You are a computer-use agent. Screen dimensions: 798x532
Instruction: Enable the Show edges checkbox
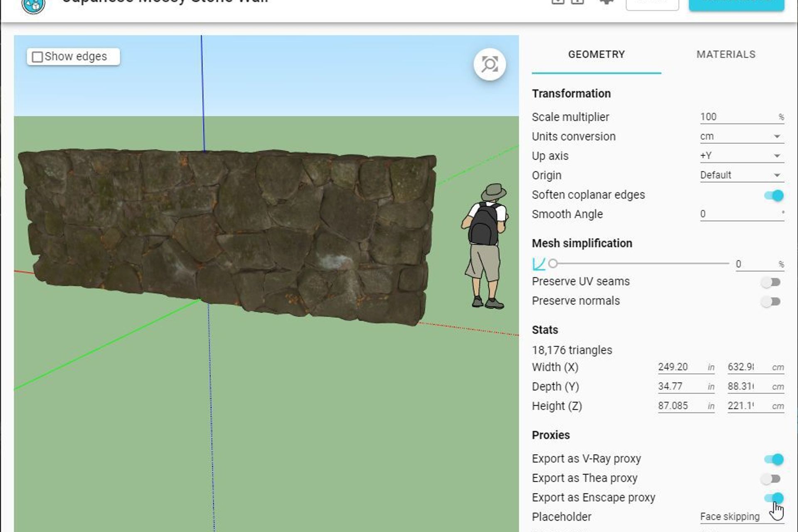37,57
